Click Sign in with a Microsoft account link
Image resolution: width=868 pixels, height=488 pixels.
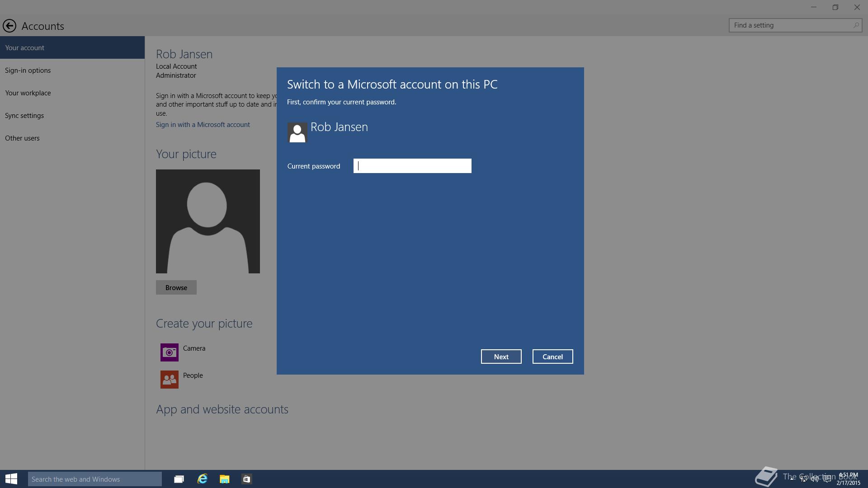coord(203,124)
